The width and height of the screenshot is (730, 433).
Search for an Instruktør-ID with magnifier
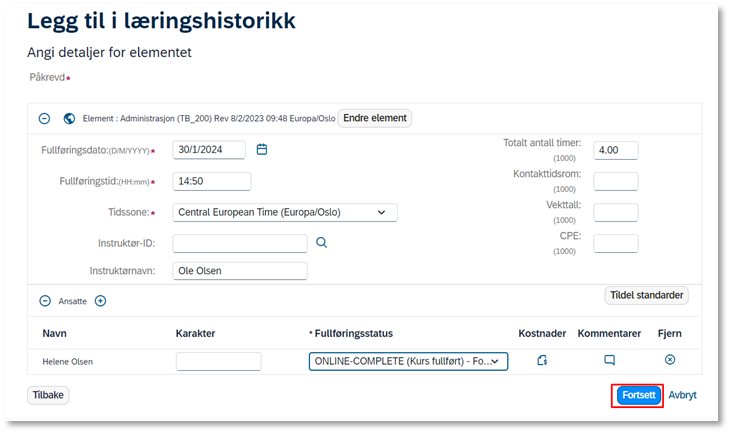(321, 243)
